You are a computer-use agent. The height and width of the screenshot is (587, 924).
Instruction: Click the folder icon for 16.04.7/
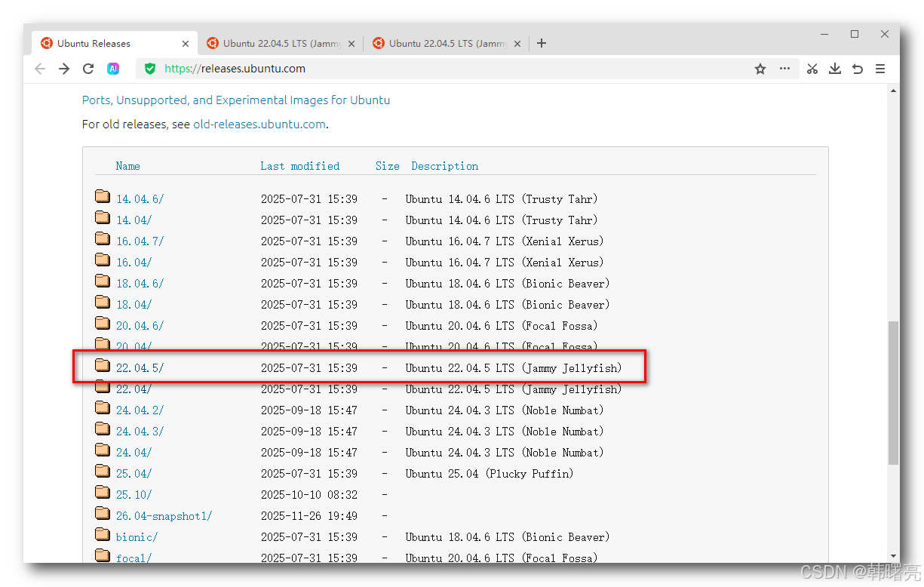(103, 240)
